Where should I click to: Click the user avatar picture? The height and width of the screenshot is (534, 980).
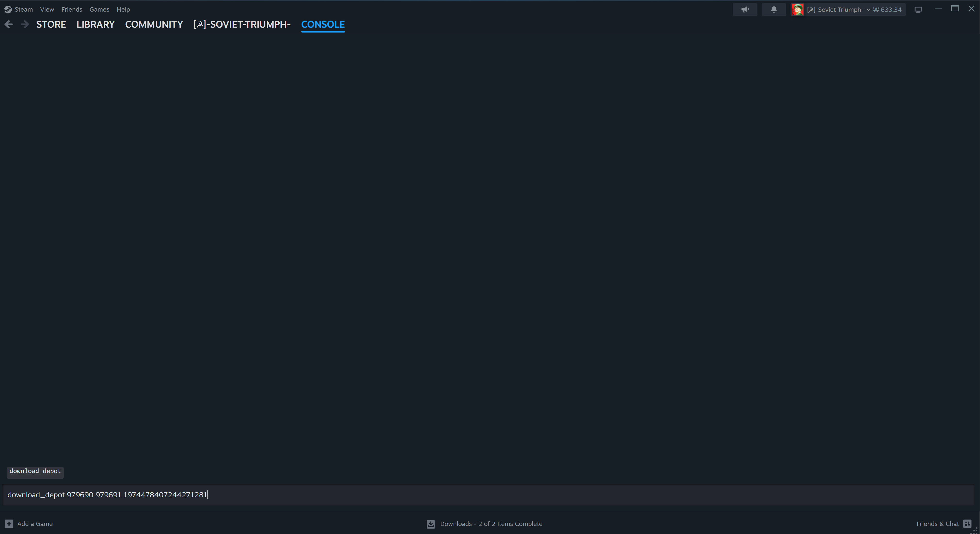pos(797,10)
